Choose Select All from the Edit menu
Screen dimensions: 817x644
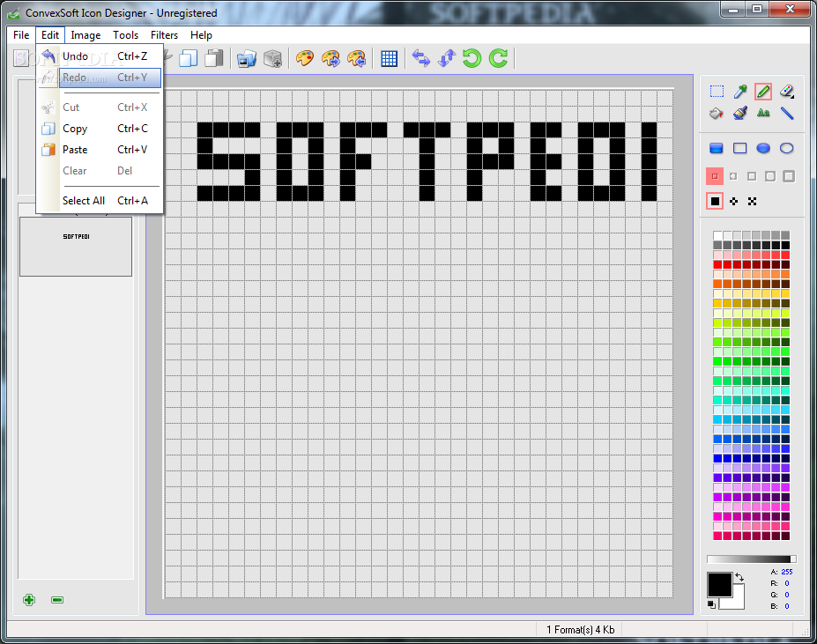tap(100, 201)
